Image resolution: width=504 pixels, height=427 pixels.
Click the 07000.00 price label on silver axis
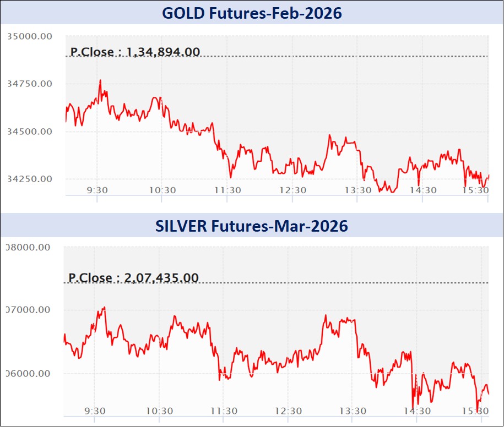(28, 310)
